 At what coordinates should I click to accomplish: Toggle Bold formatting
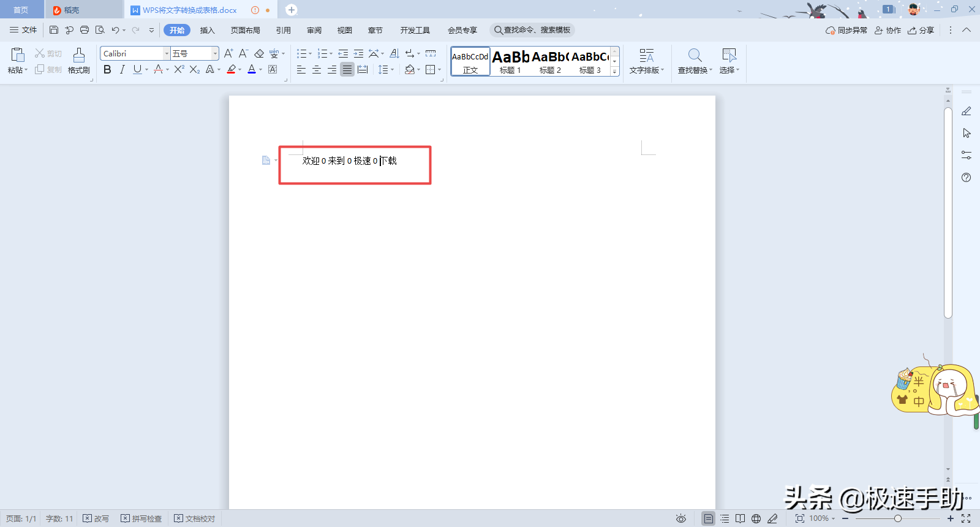point(107,69)
